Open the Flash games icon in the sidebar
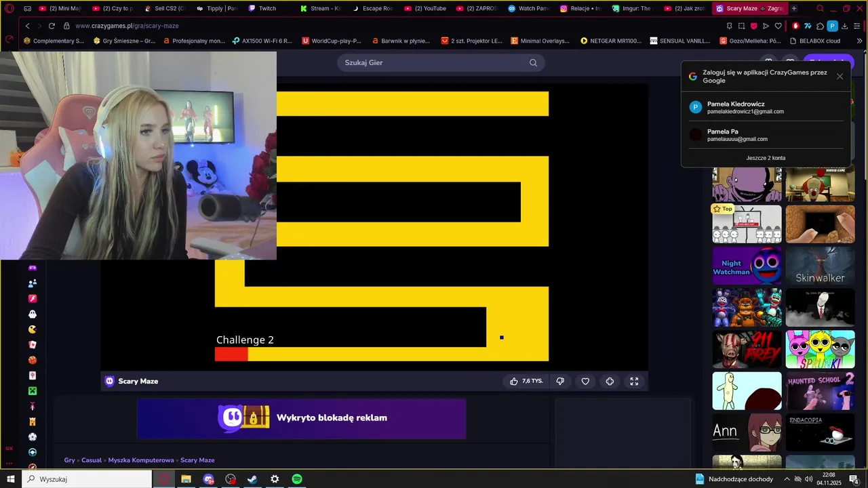Screen dimensions: 868x488 (32, 299)
